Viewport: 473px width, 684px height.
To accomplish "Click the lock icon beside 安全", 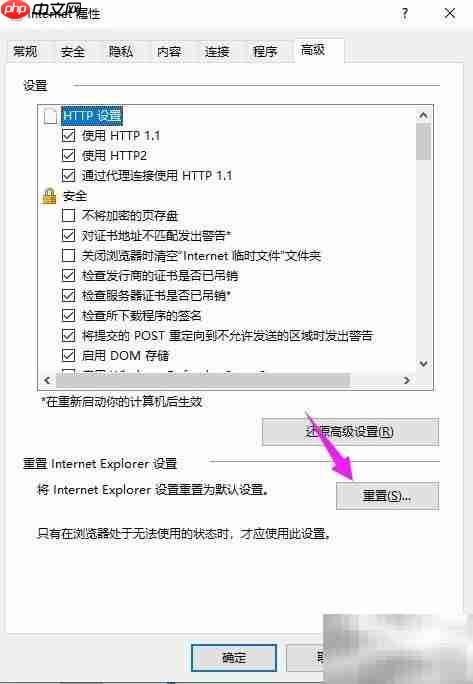I will click(x=49, y=196).
